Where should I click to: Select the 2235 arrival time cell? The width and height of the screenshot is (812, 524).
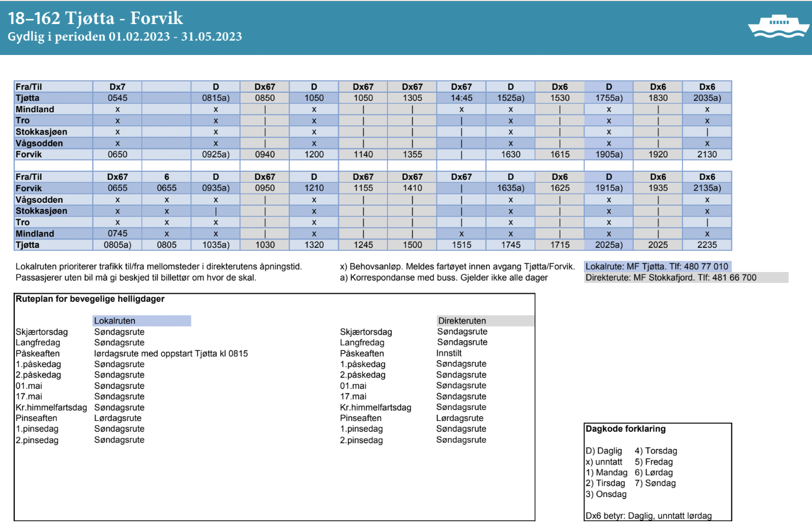[x=707, y=245]
